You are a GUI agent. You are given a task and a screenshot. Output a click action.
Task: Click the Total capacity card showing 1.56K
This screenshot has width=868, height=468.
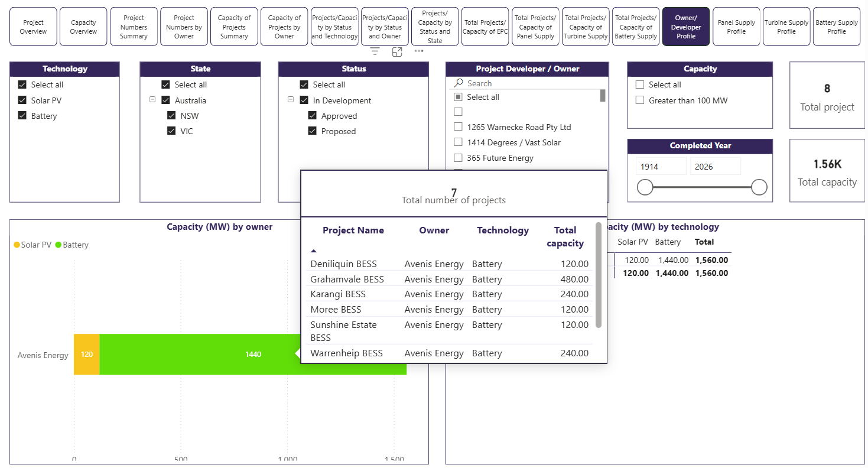[x=827, y=171]
